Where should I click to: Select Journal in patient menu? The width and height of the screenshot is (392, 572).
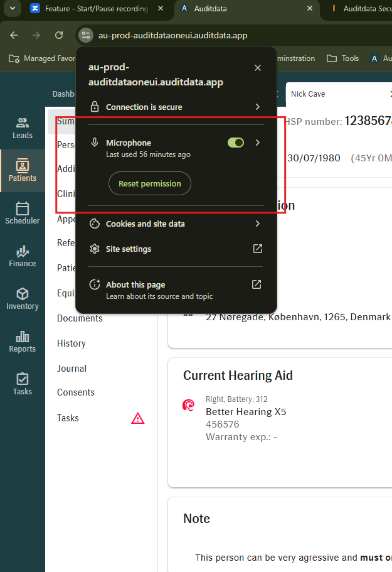coord(72,369)
